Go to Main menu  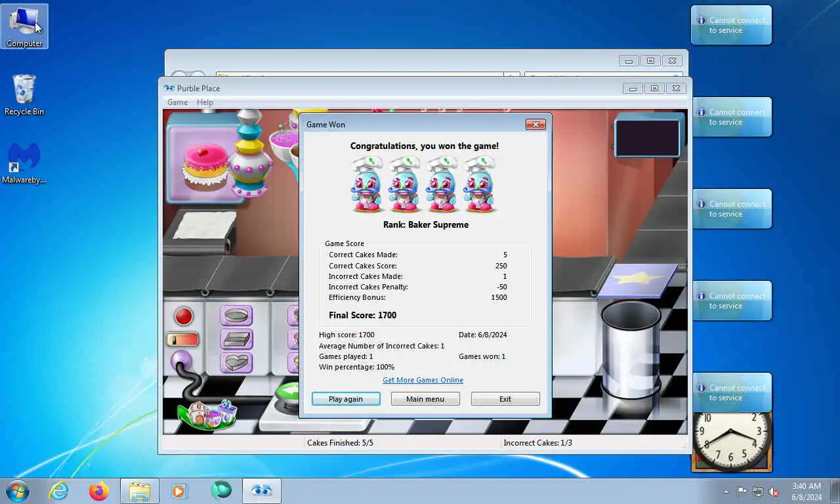pyautogui.click(x=425, y=399)
